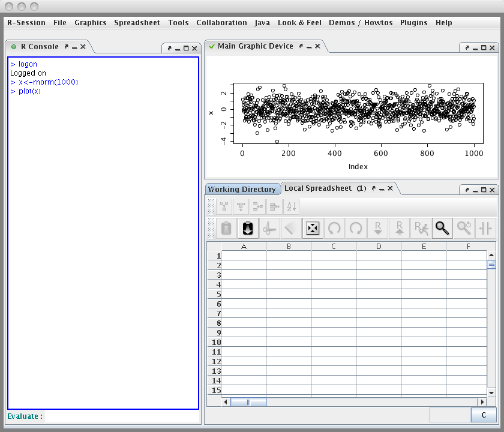This screenshot has width=504, height=432.
Task: Click the R with down arrow icon
Action: [377, 228]
